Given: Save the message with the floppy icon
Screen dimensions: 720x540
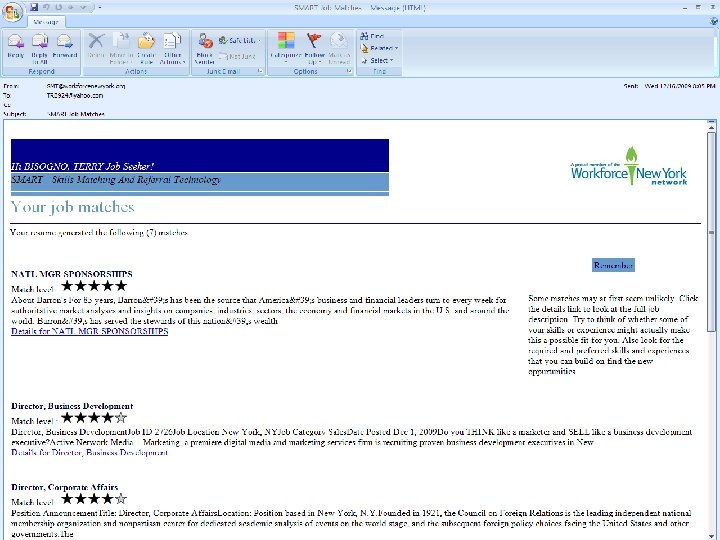Looking at the screenshot, I should (34, 7).
